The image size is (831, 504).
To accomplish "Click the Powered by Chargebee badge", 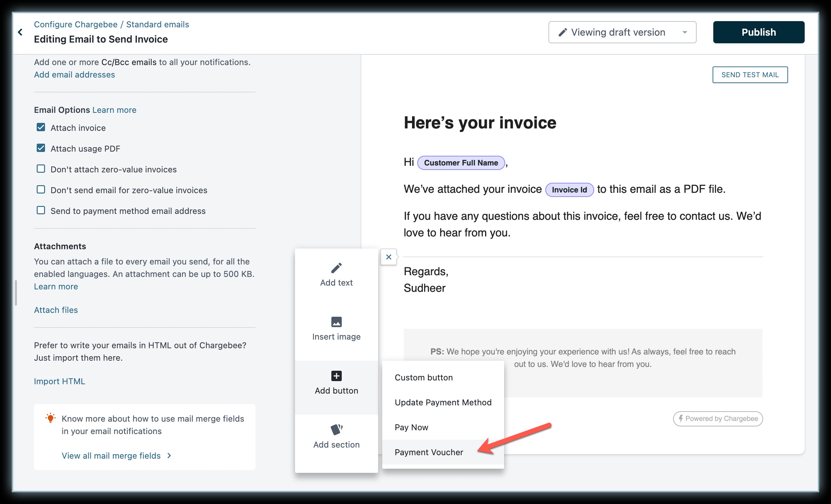I will pyautogui.click(x=718, y=418).
